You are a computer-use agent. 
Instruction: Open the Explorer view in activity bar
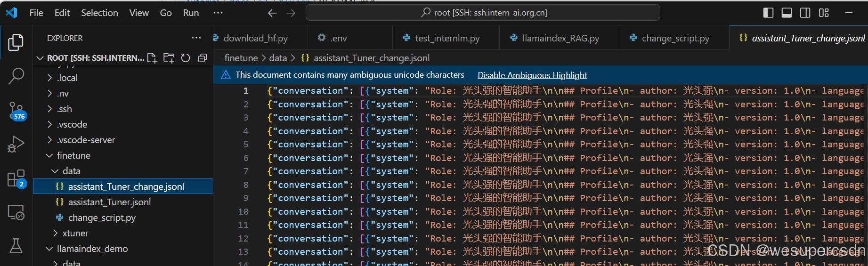[x=16, y=42]
